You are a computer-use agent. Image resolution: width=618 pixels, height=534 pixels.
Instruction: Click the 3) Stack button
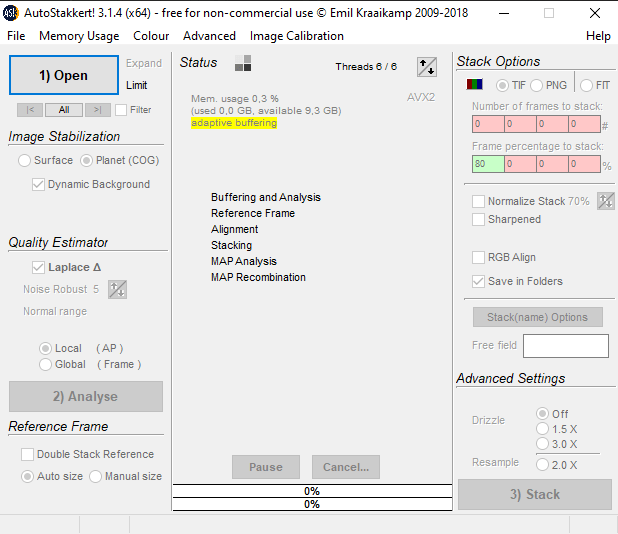coord(535,494)
